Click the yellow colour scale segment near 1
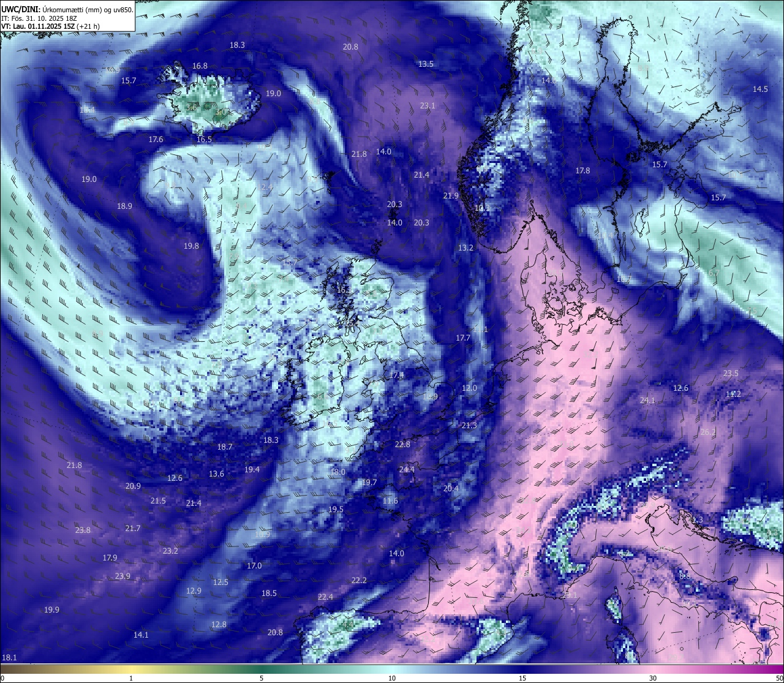Viewport: 784px width, 683px height. [131, 669]
